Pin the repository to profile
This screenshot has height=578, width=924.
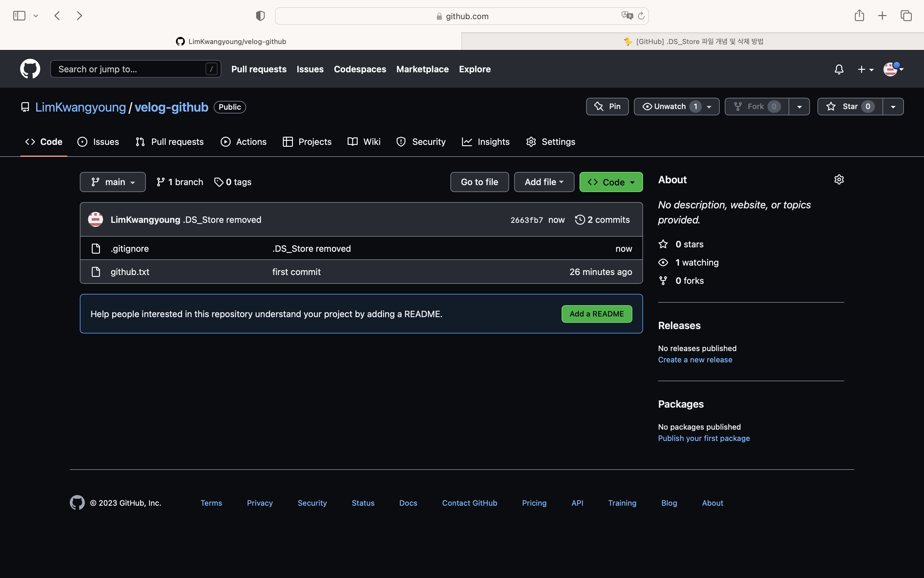point(607,107)
